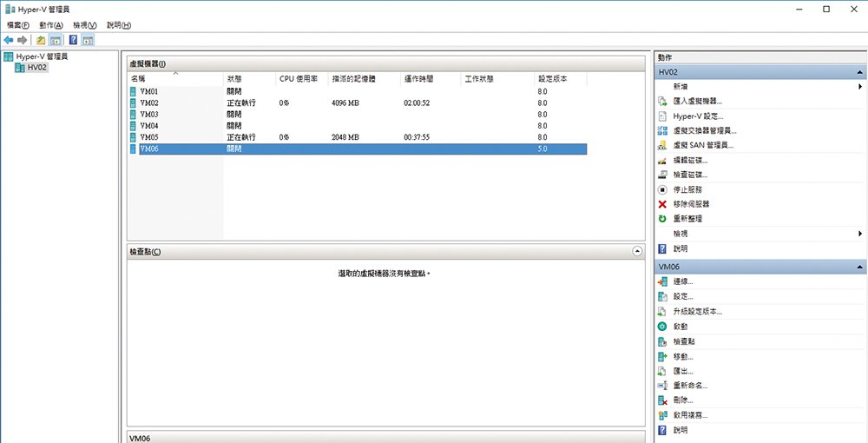
Task: Click the Import Virtual Machine (匯入虛擬機器) icon
Action: pos(662,102)
